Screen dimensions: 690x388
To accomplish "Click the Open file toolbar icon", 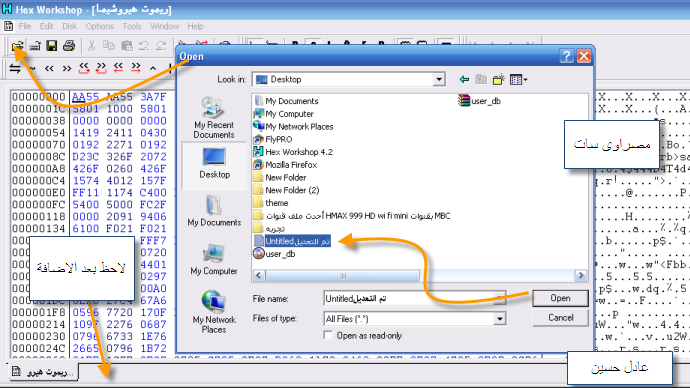I will [x=18, y=46].
